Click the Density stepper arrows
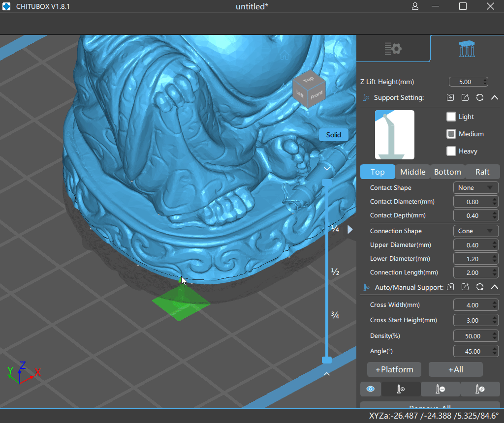The width and height of the screenshot is (504, 423). click(x=495, y=336)
